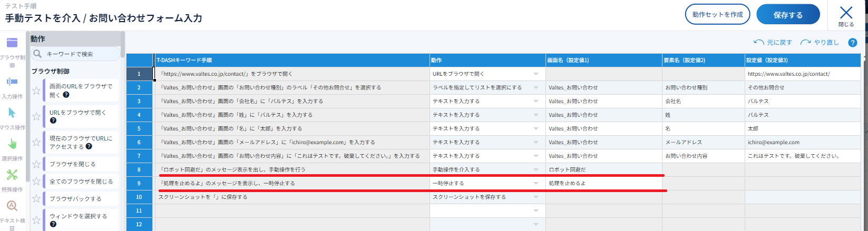The image size is (868, 231).
Task: Click the 動作 column header in table
Action: pos(487,61)
